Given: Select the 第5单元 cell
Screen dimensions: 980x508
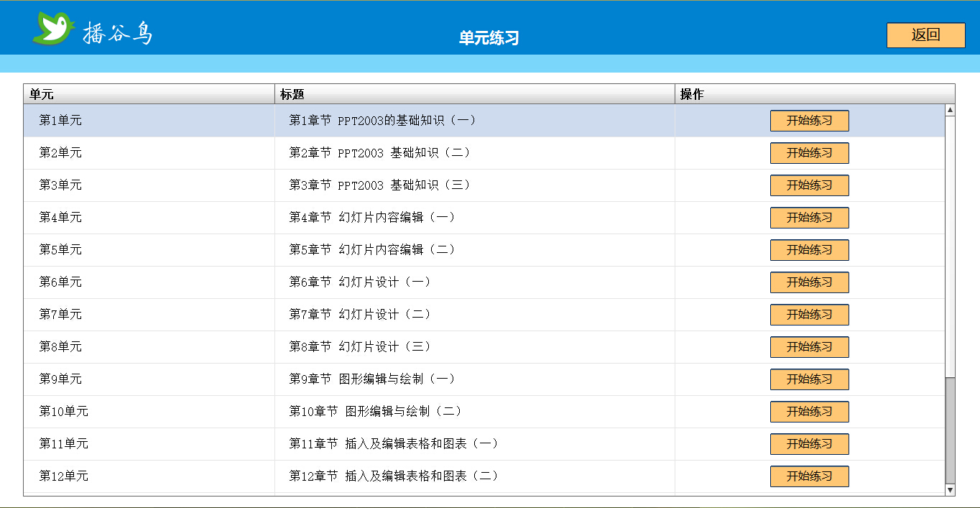Looking at the screenshot, I should [x=149, y=250].
